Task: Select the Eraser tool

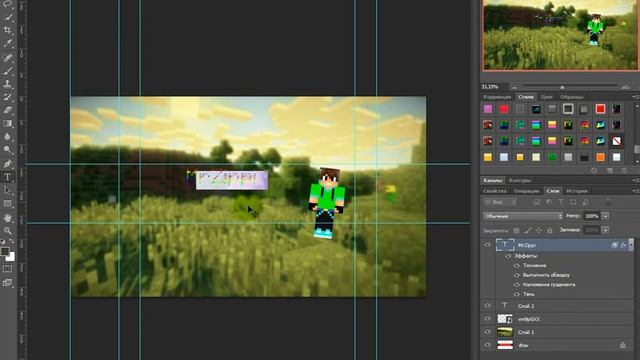Action: coord(7,110)
